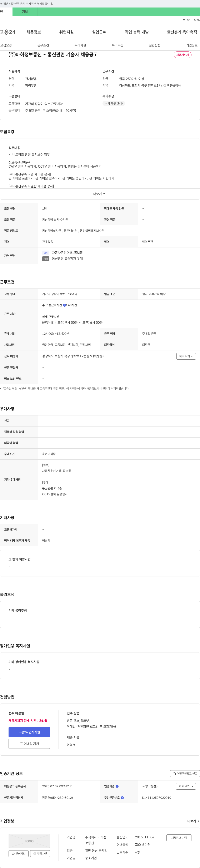Screen dimensions: 200x868
Task: Click the 채용시까지 status badge
Action: coord(182,55)
